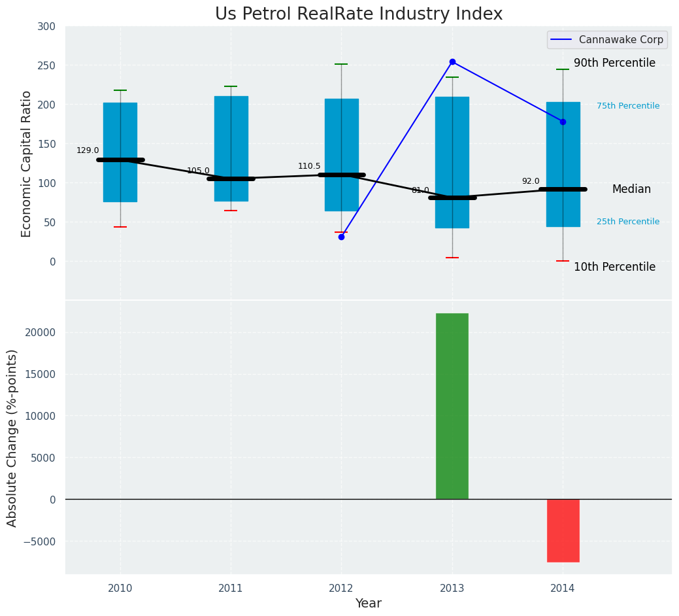This screenshot has height=616, width=679.
Task: Click the Median annotation text
Action: 631,189
